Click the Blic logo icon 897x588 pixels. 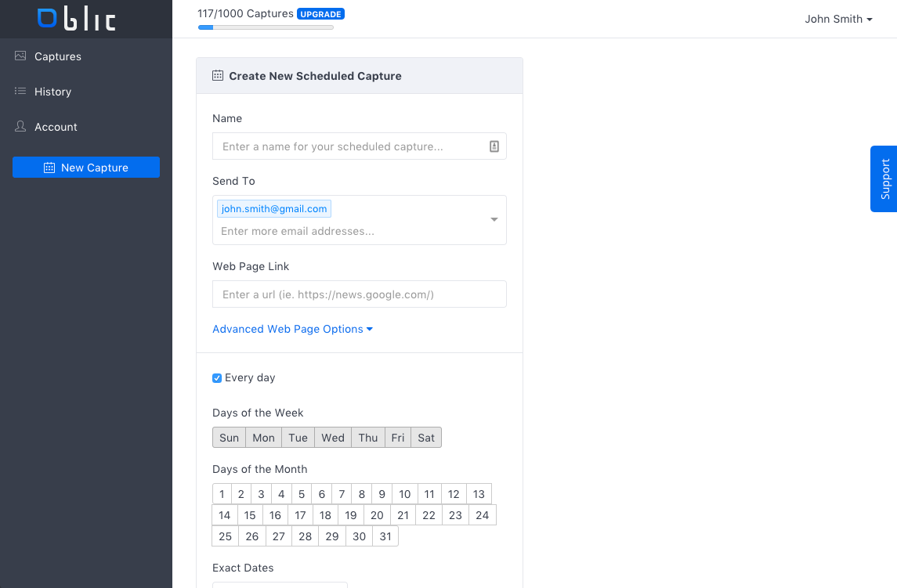point(48,19)
